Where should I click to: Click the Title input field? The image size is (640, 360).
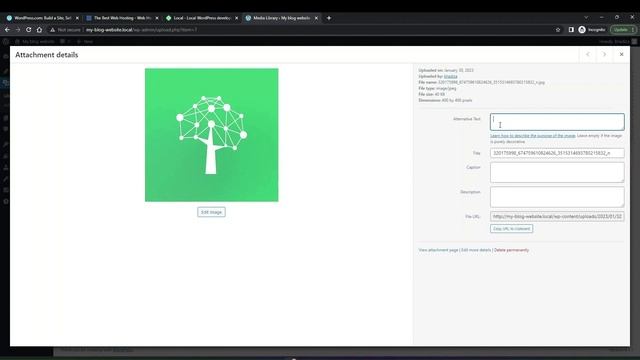[557, 153]
